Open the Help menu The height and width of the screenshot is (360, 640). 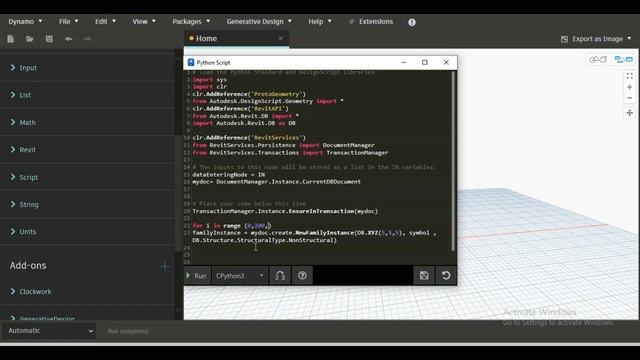(x=320, y=22)
